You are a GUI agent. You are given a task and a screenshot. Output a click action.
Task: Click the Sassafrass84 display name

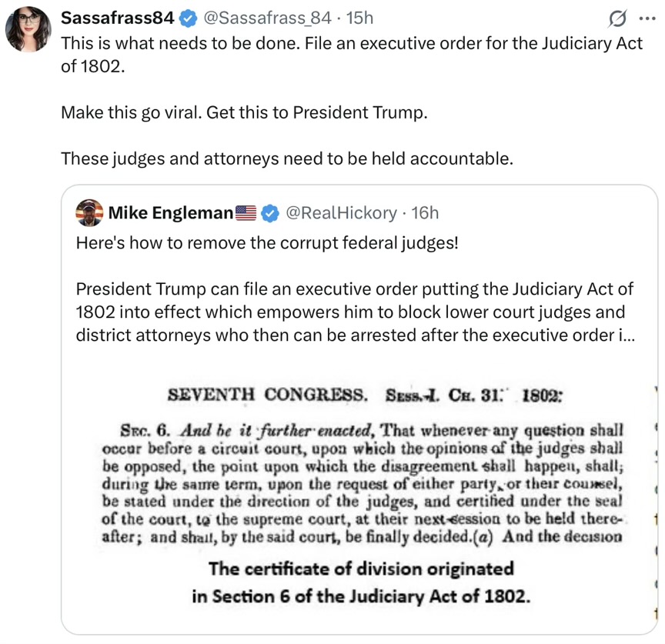pyautogui.click(x=118, y=18)
